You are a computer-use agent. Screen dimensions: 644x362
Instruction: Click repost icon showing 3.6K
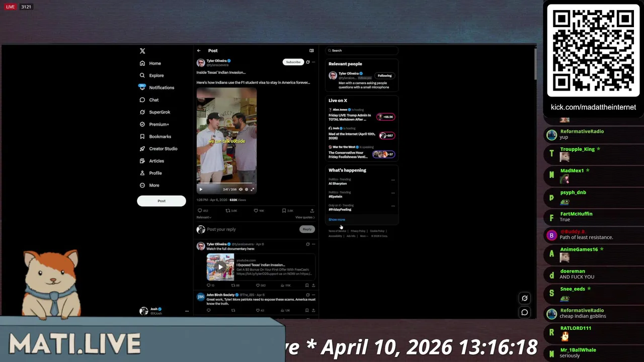228,211
